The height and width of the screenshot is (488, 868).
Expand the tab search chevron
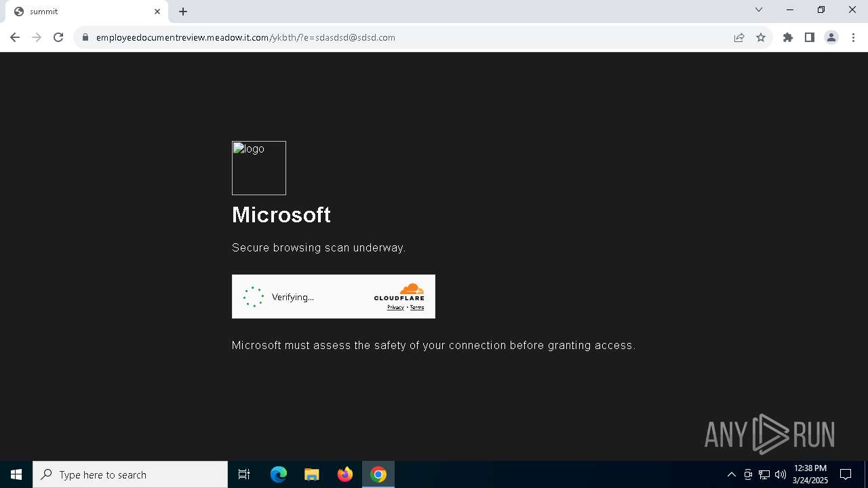coord(759,9)
